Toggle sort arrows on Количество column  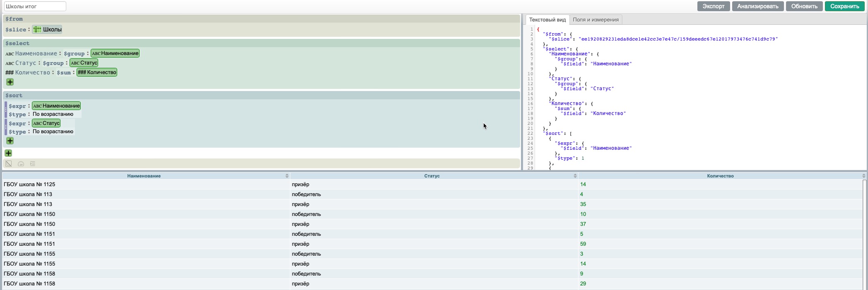(863, 176)
